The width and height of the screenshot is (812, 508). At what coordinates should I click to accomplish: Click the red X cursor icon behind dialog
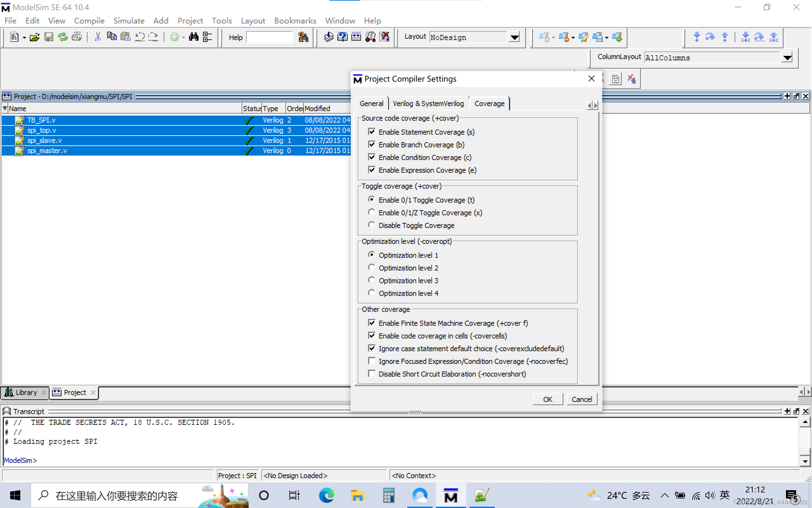click(x=632, y=79)
